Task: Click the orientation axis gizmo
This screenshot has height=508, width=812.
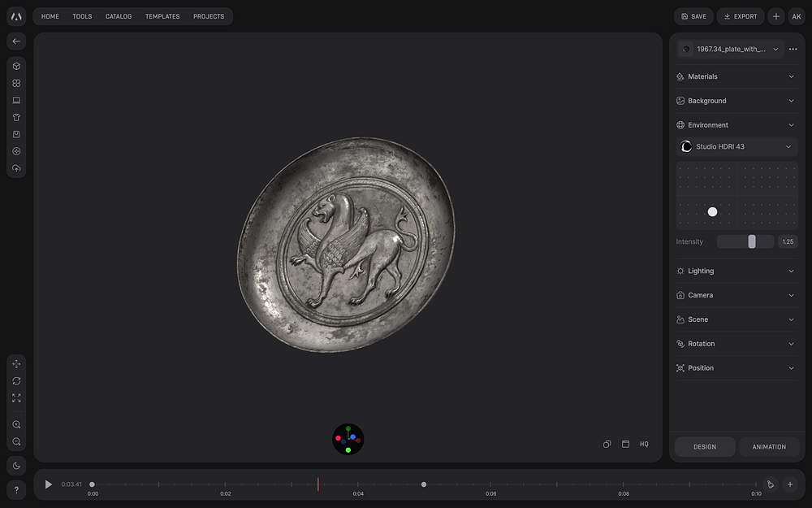Action: [x=348, y=439]
